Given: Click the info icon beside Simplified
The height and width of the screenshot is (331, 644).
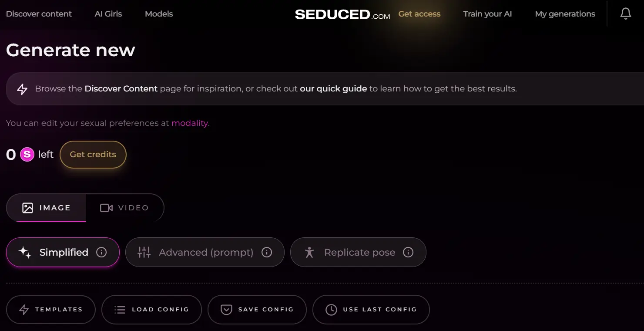Looking at the screenshot, I should pos(101,252).
